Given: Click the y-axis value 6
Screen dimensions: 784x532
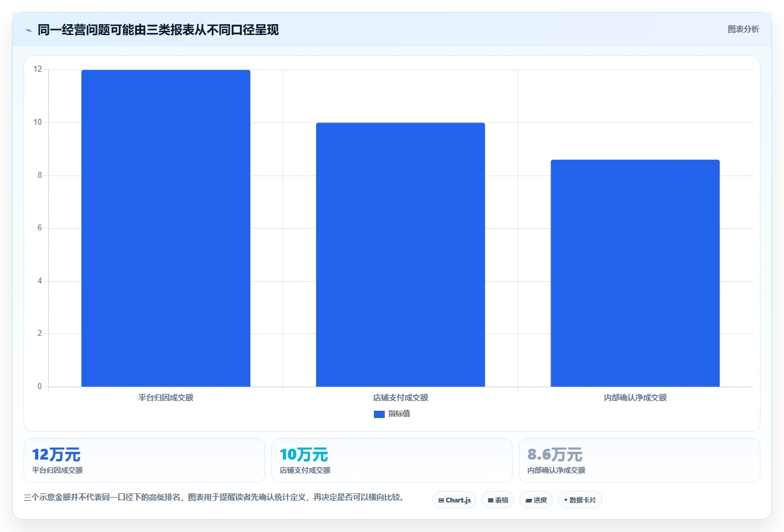Looking at the screenshot, I should (40, 228).
